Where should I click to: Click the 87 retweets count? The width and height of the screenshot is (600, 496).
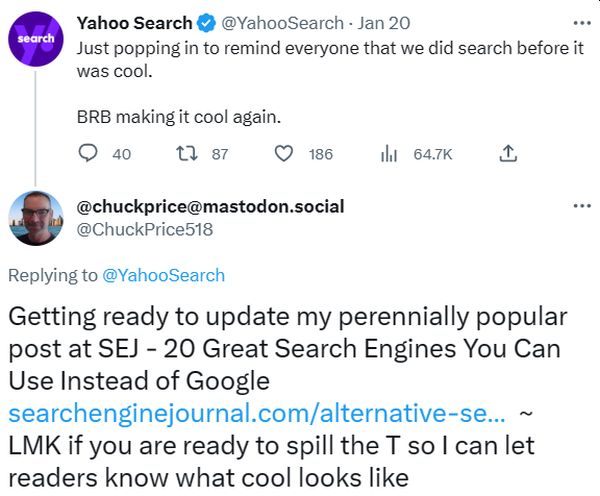(x=220, y=154)
